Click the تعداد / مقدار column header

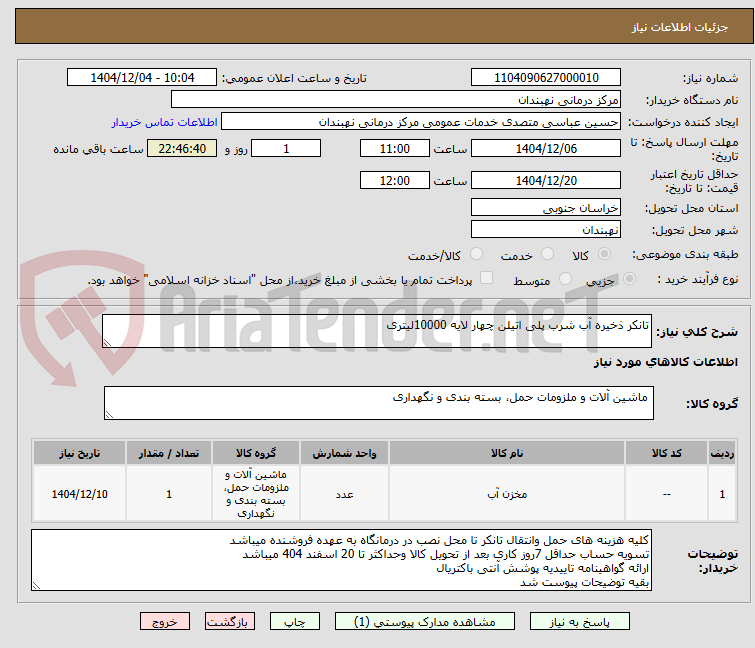(169, 453)
